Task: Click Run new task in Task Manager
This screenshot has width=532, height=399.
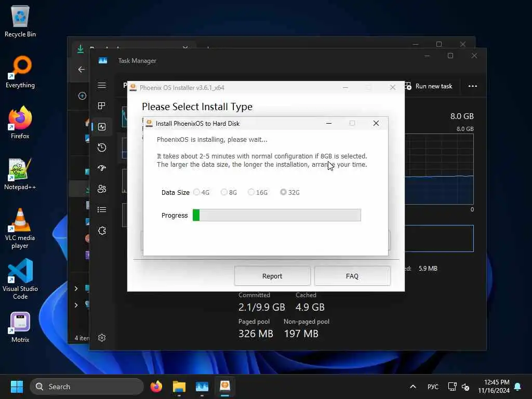Action: pos(429,86)
